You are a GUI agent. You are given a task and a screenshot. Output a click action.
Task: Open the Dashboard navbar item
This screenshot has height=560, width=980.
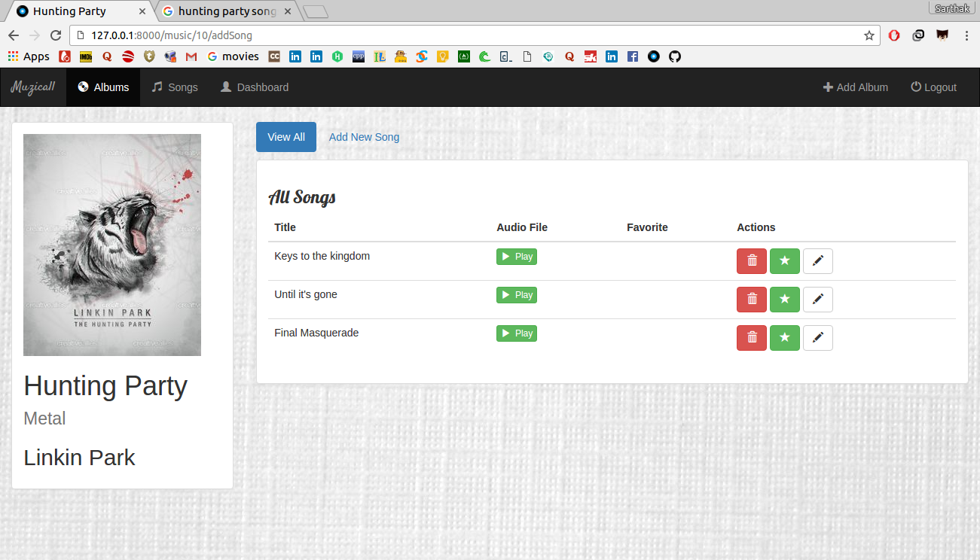(x=255, y=87)
